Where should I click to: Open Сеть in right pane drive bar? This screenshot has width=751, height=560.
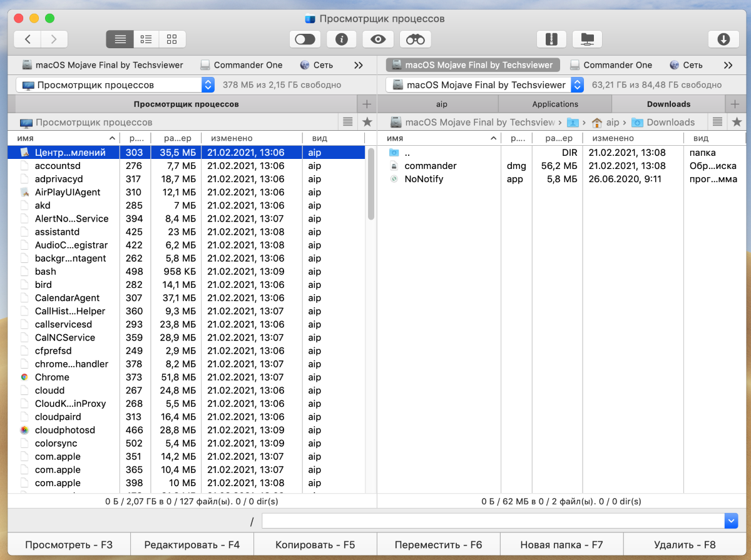[x=687, y=65]
